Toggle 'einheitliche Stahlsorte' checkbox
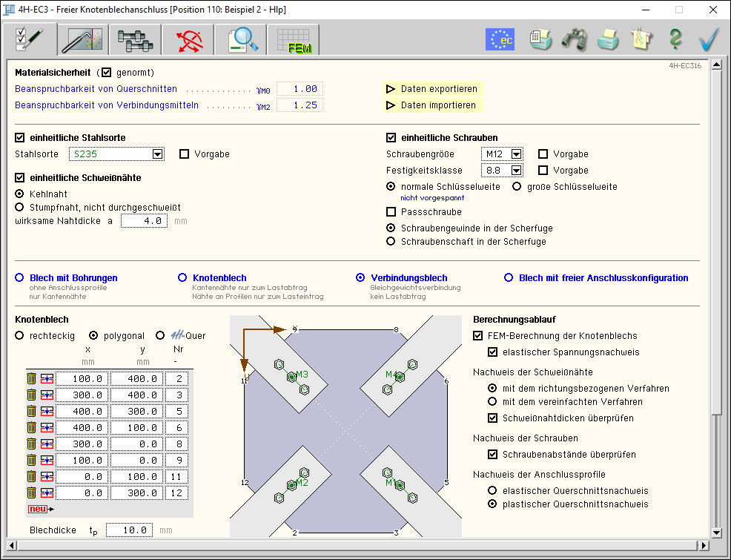731x560 pixels. point(20,138)
